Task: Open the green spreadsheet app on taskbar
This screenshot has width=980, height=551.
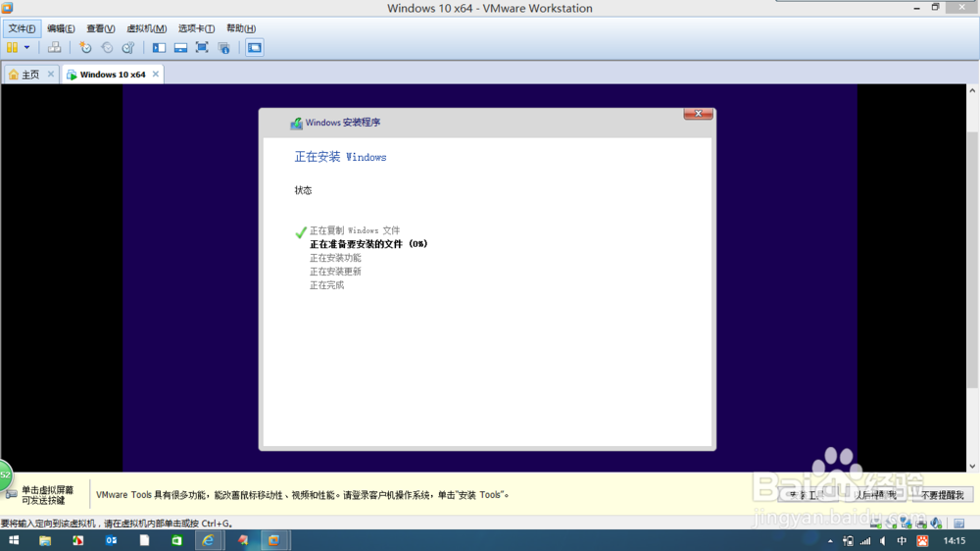Action: (x=176, y=540)
